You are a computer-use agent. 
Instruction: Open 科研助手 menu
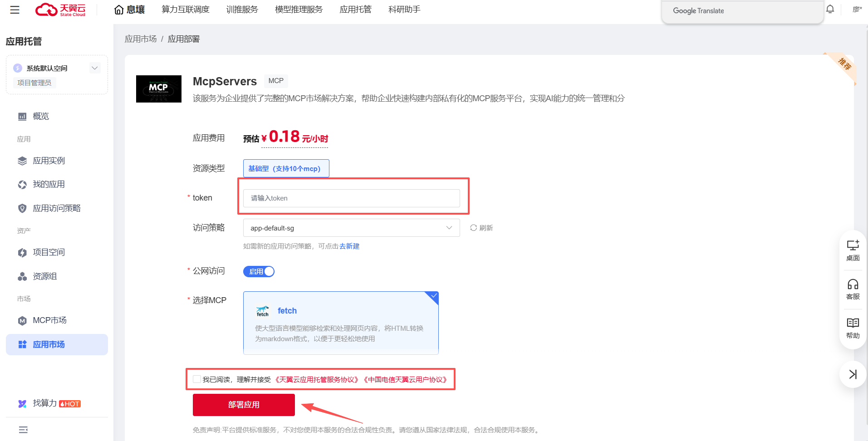pyautogui.click(x=404, y=10)
